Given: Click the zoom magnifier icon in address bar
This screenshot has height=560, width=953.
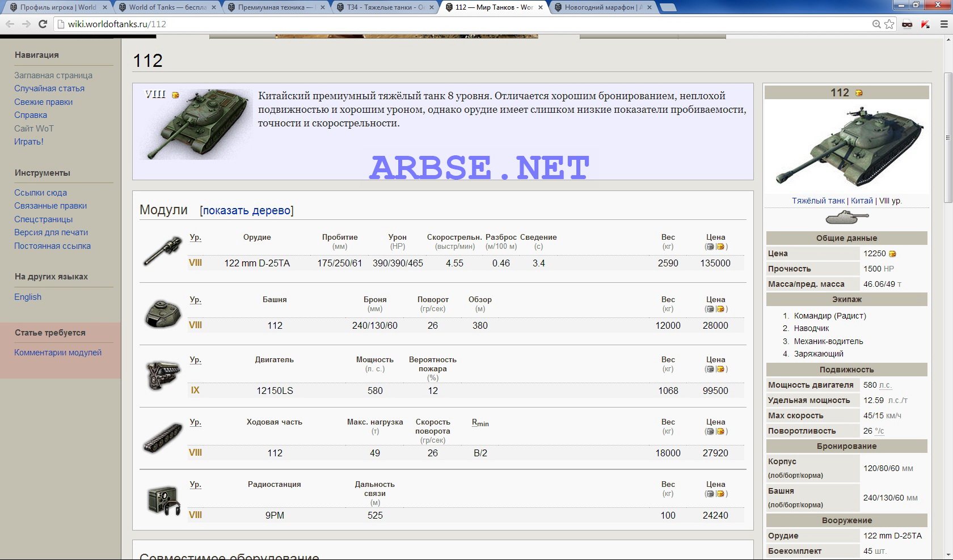Looking at the screenshot, I should [876, 24].
